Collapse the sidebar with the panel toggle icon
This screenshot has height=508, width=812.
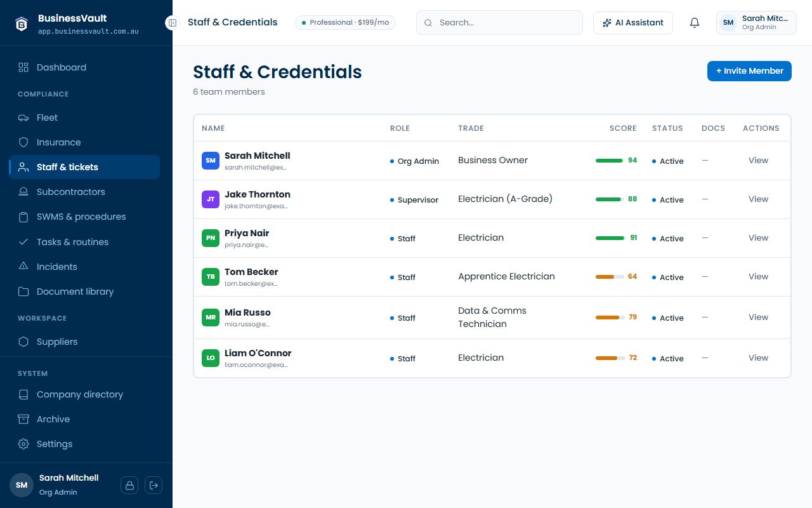tap(173, 23)
